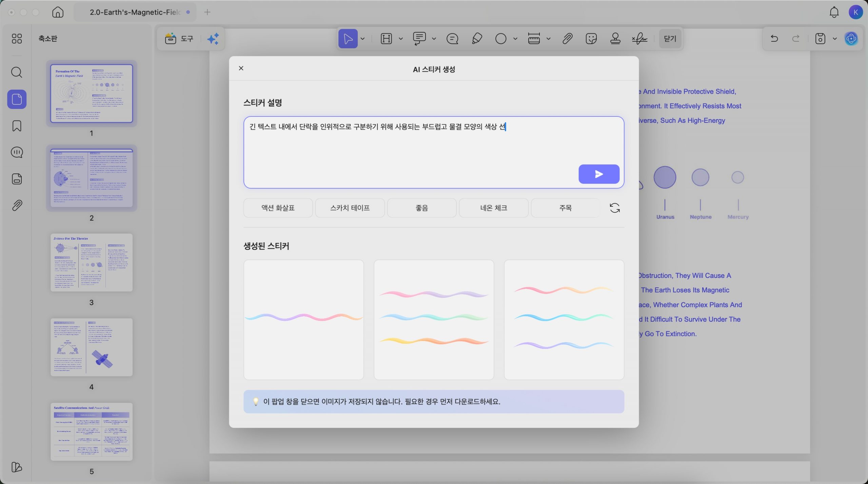The image size is (868, 484).
Task: Open the AI sparkle assistant button
Action: pyautogui.click(x=213, y=39)
